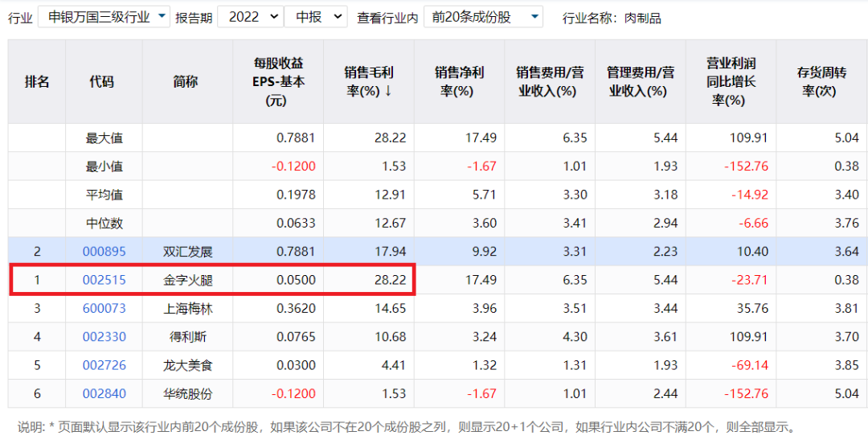This screenshot has height=448, width=868.
Task: Open the 2022 report year dropdown
Action: [250, 17]
